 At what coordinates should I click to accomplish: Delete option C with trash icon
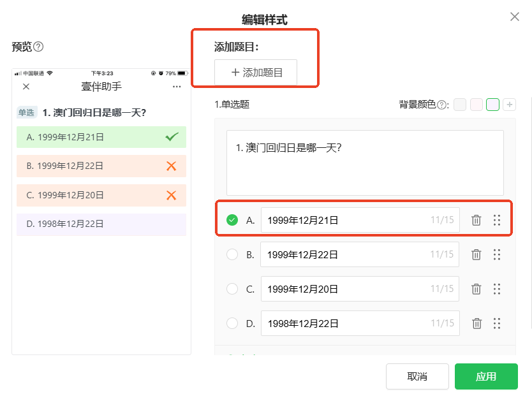pyautogui.click(x=477, y=289)
